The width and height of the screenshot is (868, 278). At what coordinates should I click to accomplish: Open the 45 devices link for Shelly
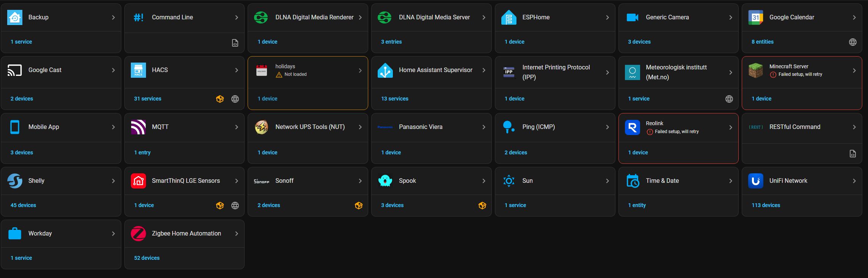23,205
